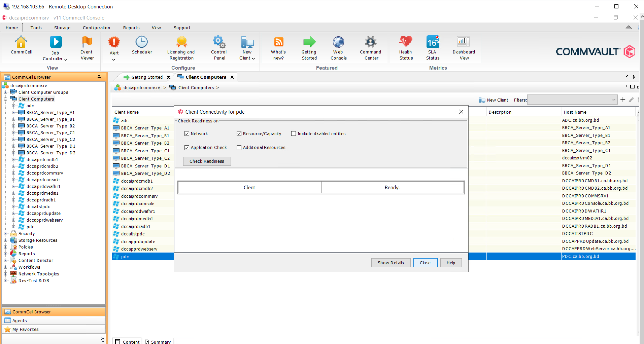The height and width of the screenshot is (344, 644).
Task: Click the edit filter pencil icon
Action: (631, 100)
